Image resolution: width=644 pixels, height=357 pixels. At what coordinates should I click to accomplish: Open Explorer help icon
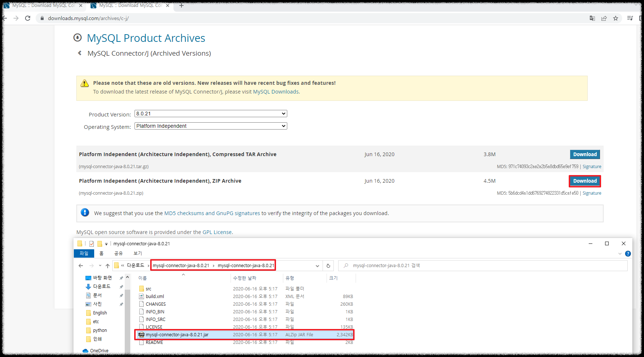point(628,254)
